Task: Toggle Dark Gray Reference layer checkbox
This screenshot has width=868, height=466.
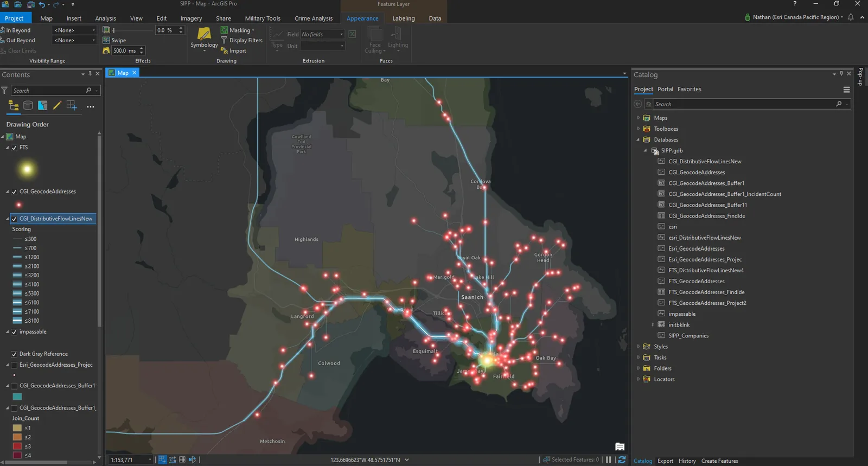Action: (14, 354)
